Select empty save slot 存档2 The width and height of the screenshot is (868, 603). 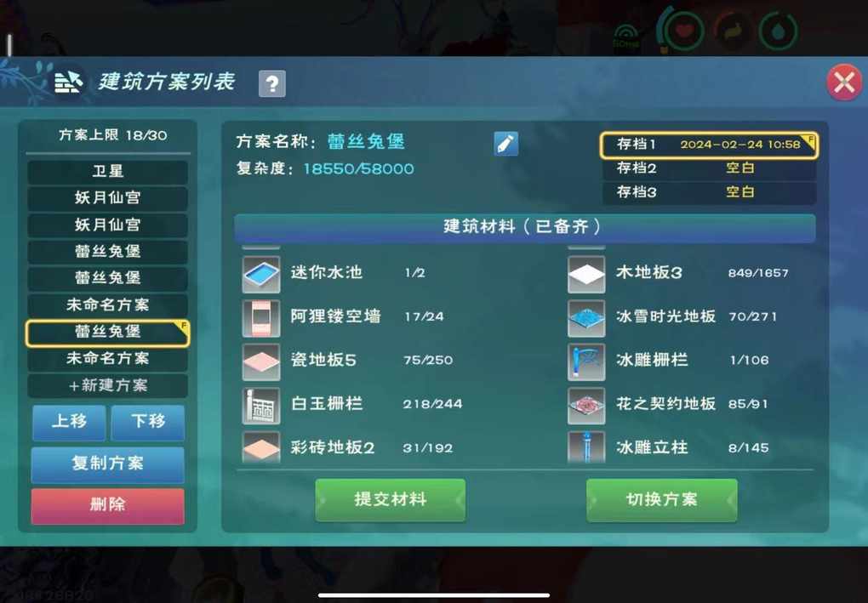click(x=709, y=168)
